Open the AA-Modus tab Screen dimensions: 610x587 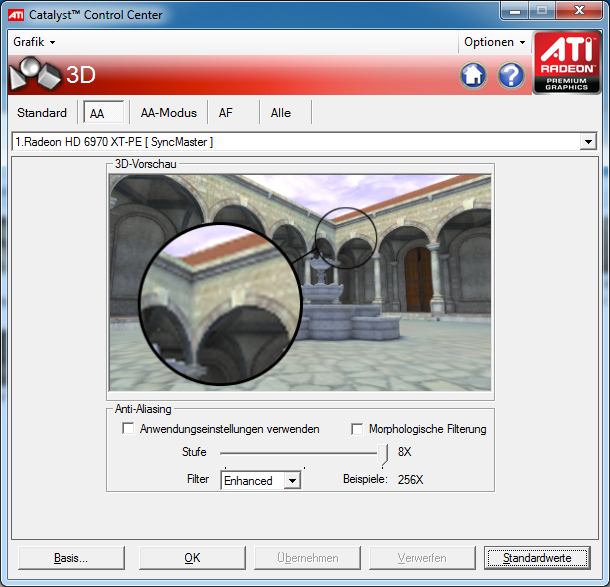point(168,113)
